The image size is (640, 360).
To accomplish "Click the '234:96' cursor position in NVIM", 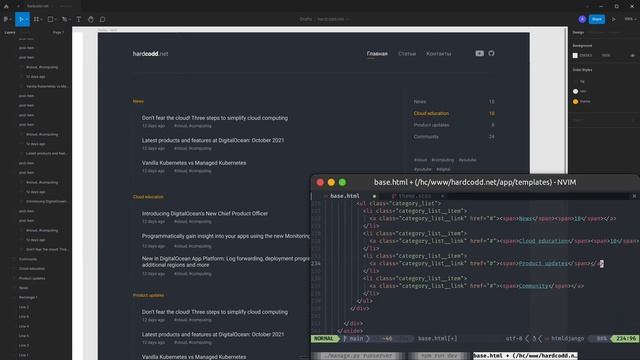I will click(626, 338).
